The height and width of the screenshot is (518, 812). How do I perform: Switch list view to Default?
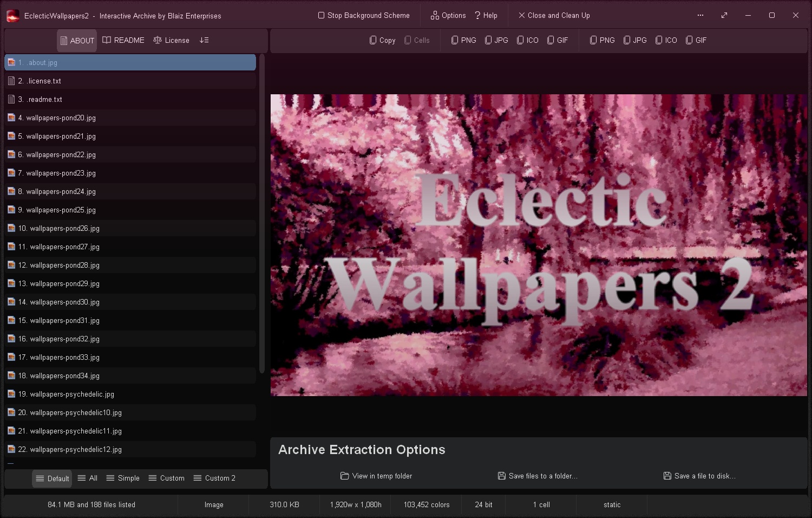click(x=53, y=478)
